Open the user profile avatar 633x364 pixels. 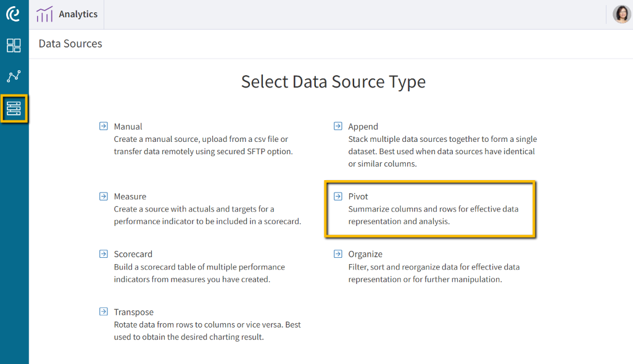(621, 13)
